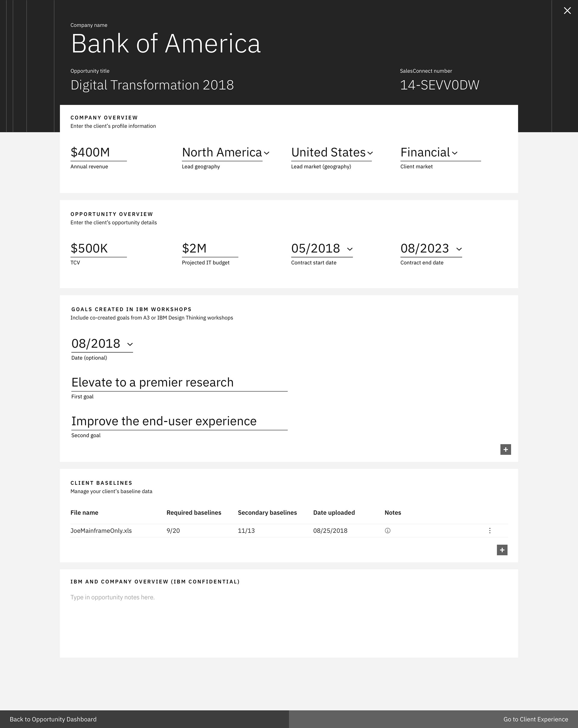Edit the TCV value field
The image size is (578, 728).
click(x=98, y=249)
